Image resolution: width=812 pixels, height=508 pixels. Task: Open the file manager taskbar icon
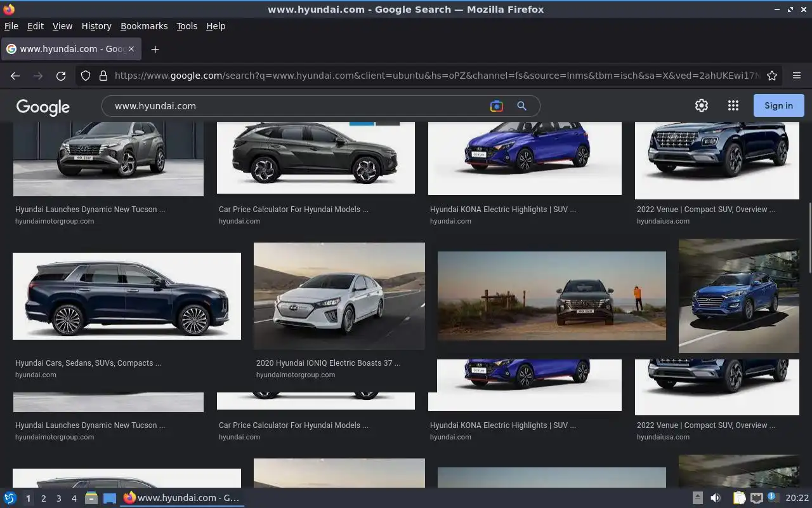[91, 498]
